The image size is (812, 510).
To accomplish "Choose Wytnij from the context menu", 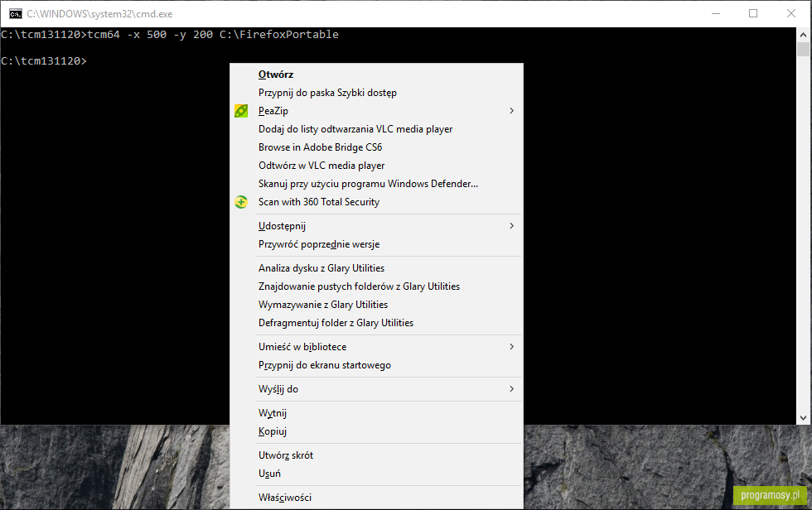I will 376,413.
